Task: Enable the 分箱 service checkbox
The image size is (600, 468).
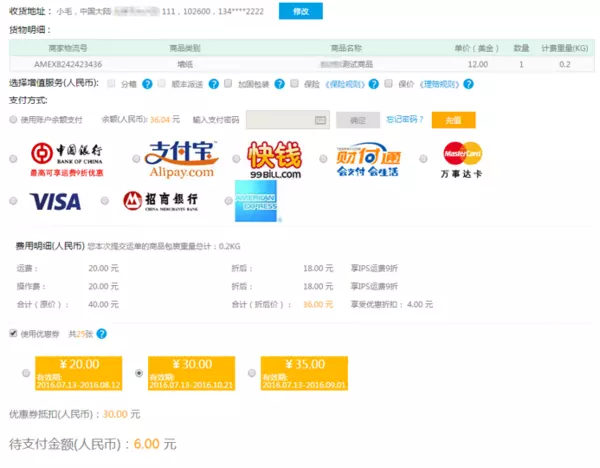Action: tap(111, 83)
